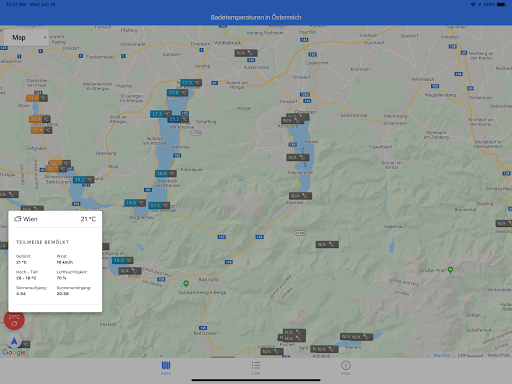The height and width of the screenshot is (384, 512).
Task: Tap N/A marker mid Traunsee
Action: click(x=298, y=157)
